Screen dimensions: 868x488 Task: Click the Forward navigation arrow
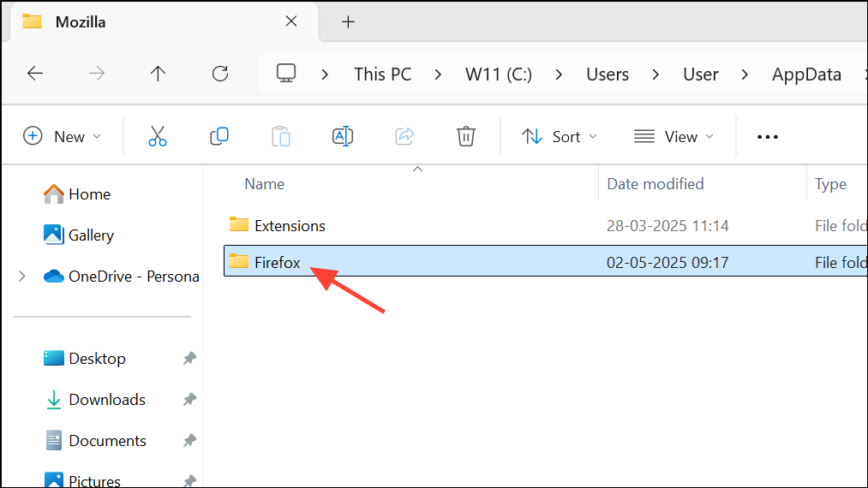(96, 74)
